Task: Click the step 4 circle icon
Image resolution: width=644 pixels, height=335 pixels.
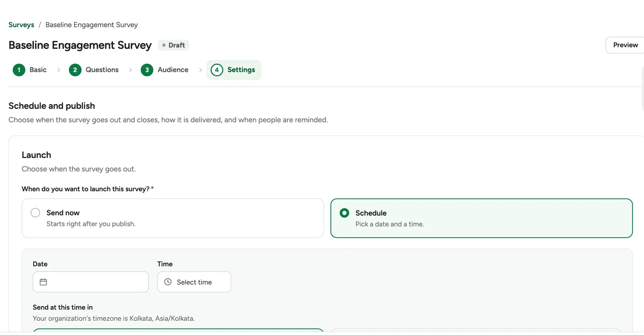Action: click(x=217, y=70)
